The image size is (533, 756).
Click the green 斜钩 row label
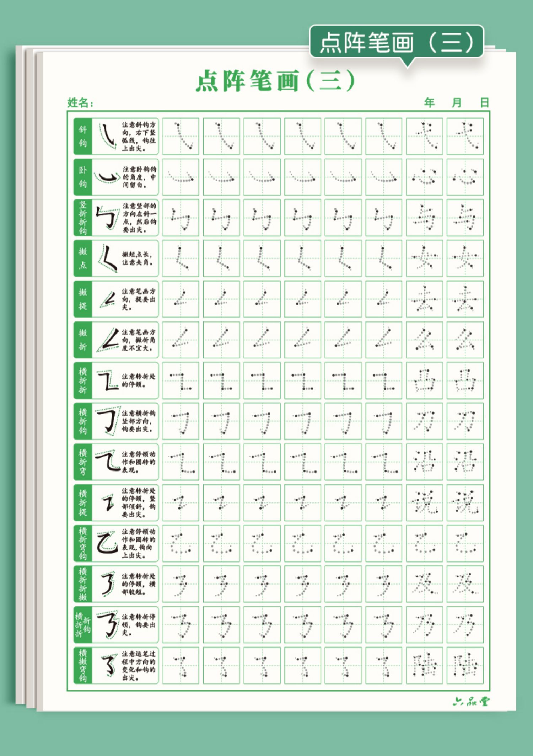pos(82,136)
